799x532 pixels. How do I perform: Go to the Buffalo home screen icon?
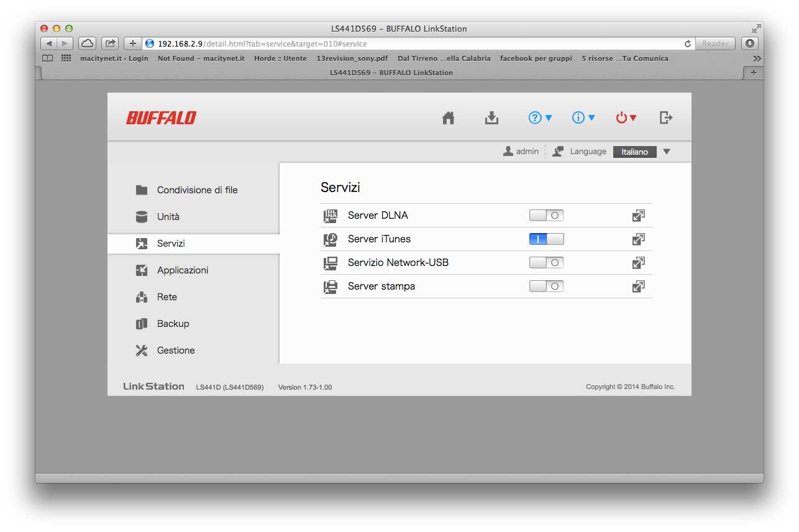(x=448, y=117)
